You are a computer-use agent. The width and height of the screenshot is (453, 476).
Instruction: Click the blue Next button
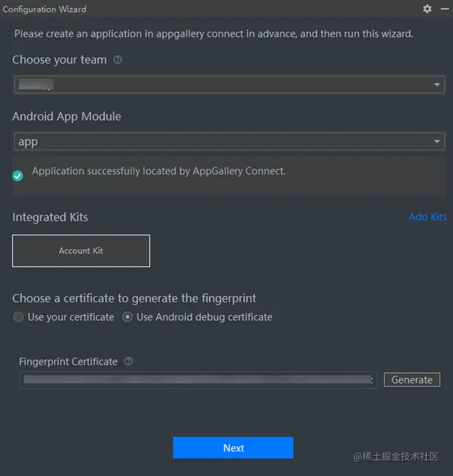(x=233, y=448)
